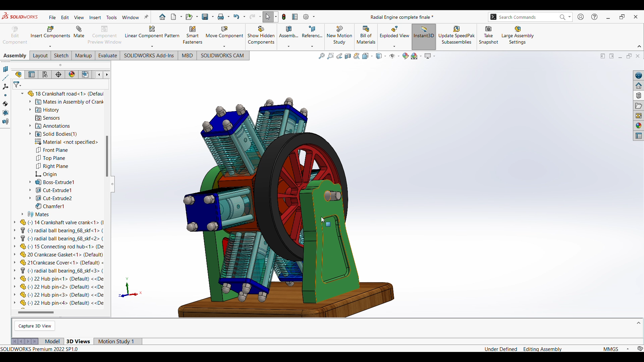Launch Smart Fasteners tool

[x=193, y=35]
